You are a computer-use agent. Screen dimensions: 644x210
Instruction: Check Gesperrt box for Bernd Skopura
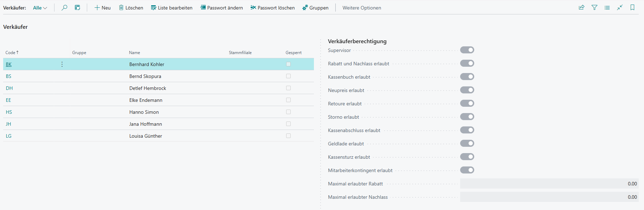click(x=288, y=76)
